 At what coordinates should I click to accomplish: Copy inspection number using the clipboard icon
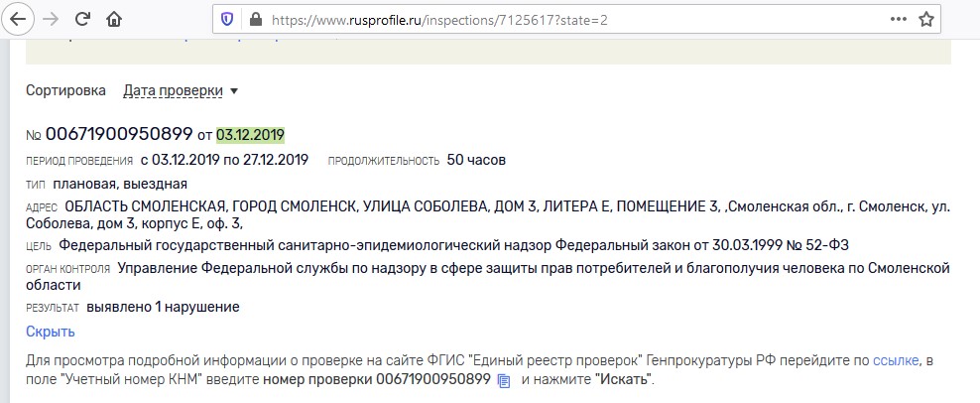[x=504, y=380]
